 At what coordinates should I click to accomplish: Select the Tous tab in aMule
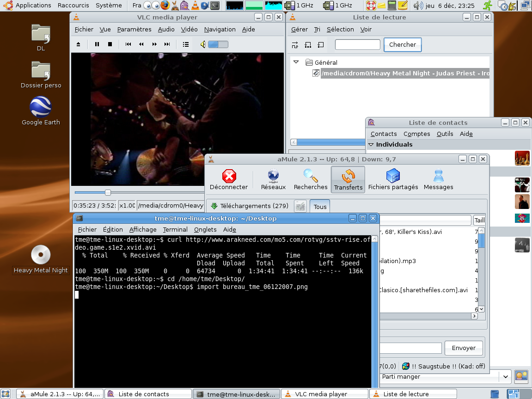pos(320,207)
